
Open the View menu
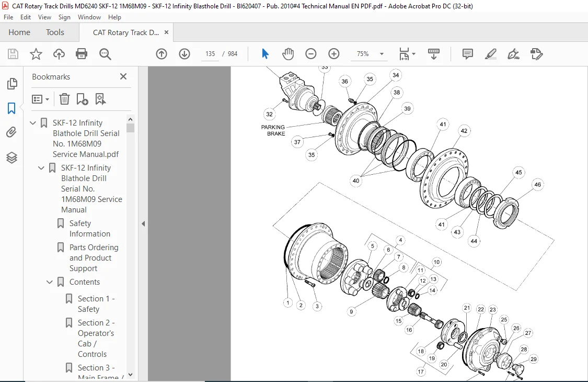pyautogui.click(x=44, y=17)
